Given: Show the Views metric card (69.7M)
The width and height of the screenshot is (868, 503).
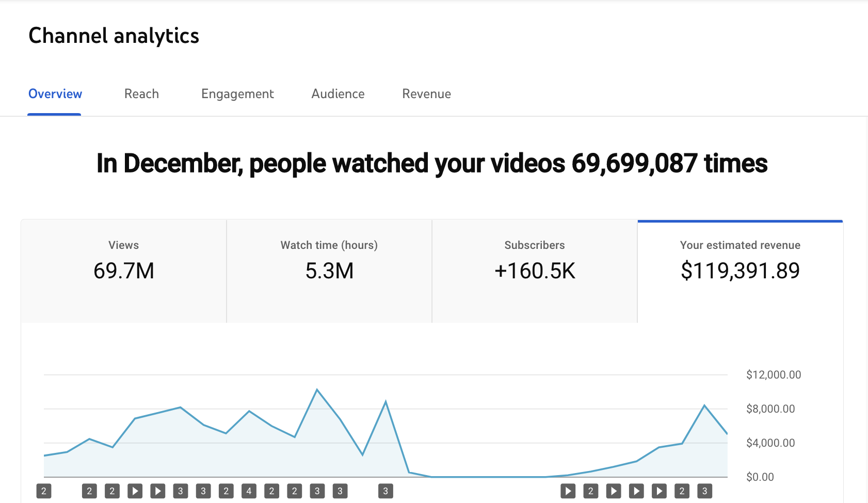Looking at the screenshot, I should coord(124,272).
